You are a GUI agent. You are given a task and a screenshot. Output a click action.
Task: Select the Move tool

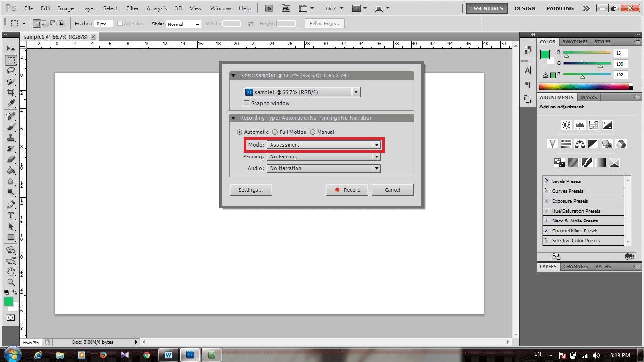pos(11,49)
